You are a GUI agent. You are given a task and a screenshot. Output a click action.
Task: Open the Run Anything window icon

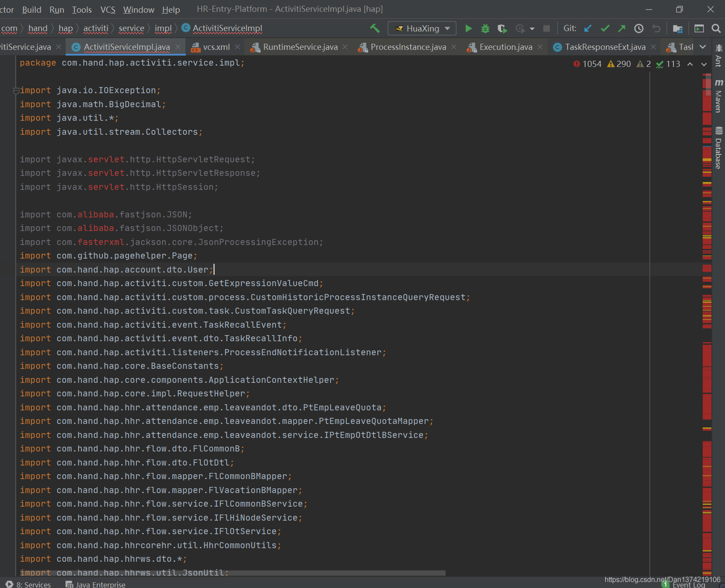(x=699, y=28)
